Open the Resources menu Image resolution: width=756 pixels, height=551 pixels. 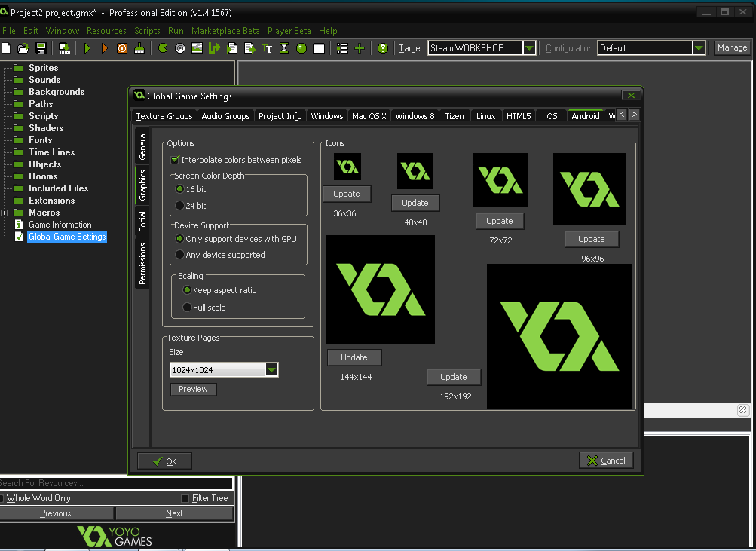click(106, 31)
